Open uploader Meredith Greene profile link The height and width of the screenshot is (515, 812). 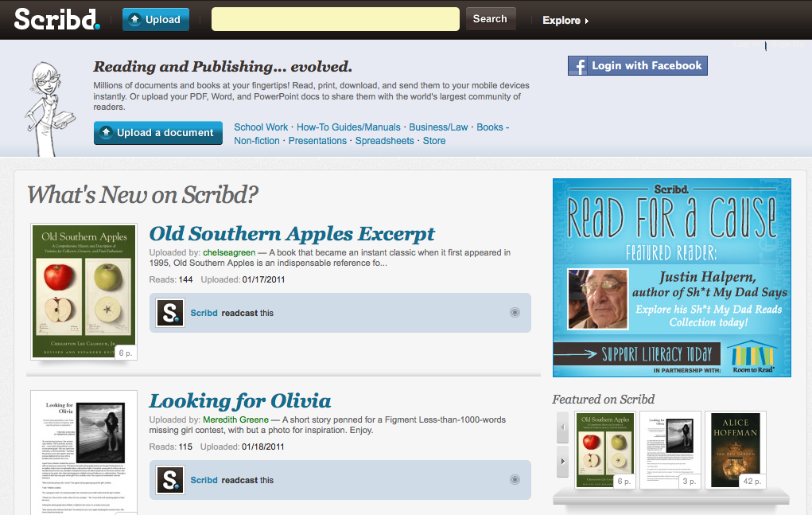click(235, 420)
